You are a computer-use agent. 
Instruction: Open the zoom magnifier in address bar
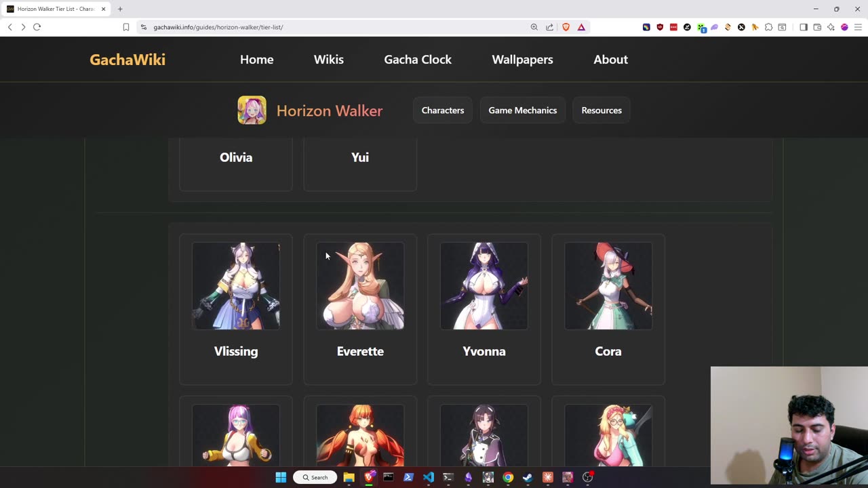(x=534, y=27)
